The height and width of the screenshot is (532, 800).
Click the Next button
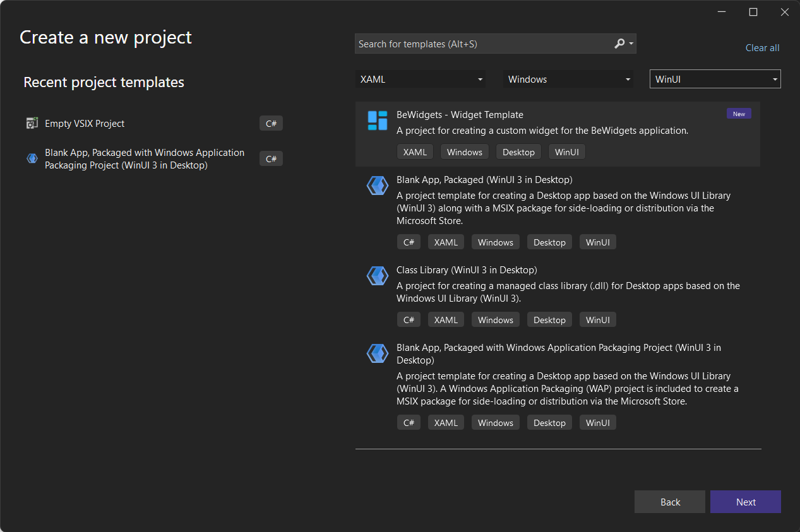tap(745, 502)
